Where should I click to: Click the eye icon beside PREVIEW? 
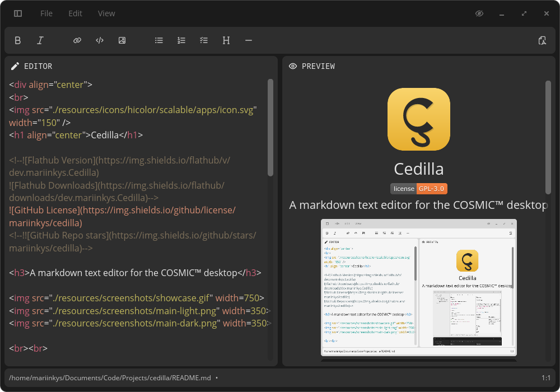pyautogui.click(x=293, y=66)
